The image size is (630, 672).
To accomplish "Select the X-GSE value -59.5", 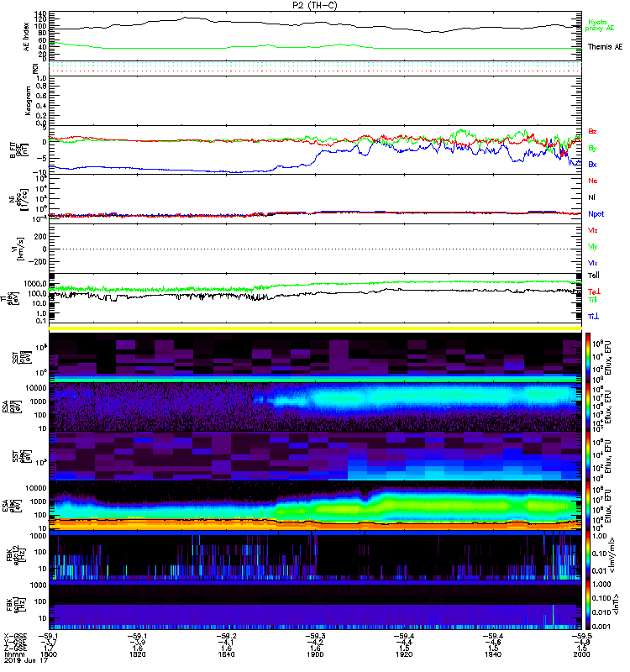I will pyautogui.click(x=581, y=637).
